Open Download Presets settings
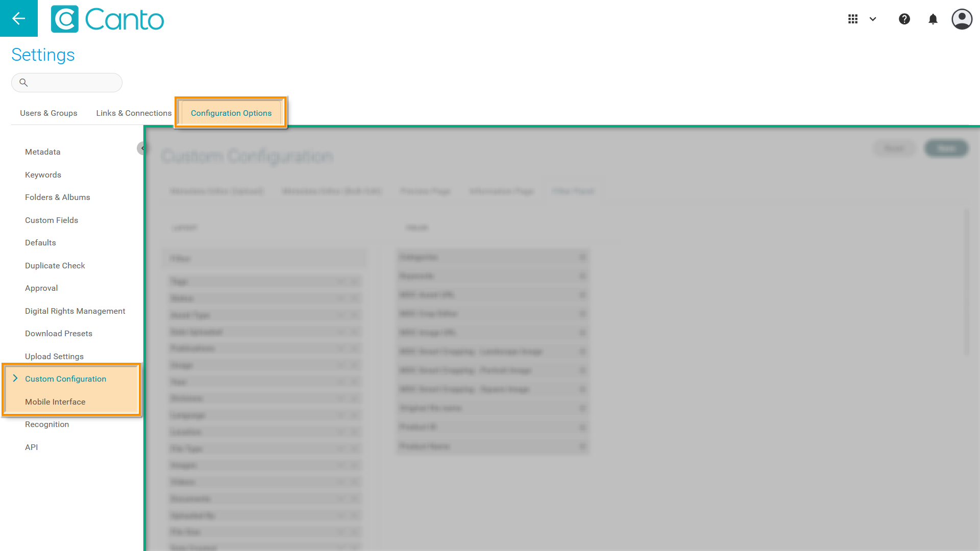This screenshot has height=551, width=980. coord(59,334)
